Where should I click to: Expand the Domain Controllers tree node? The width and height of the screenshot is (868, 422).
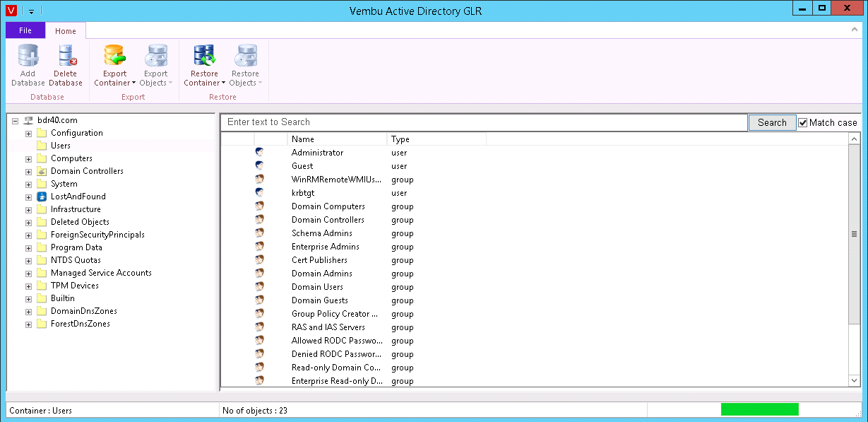[x=28, y=171]
